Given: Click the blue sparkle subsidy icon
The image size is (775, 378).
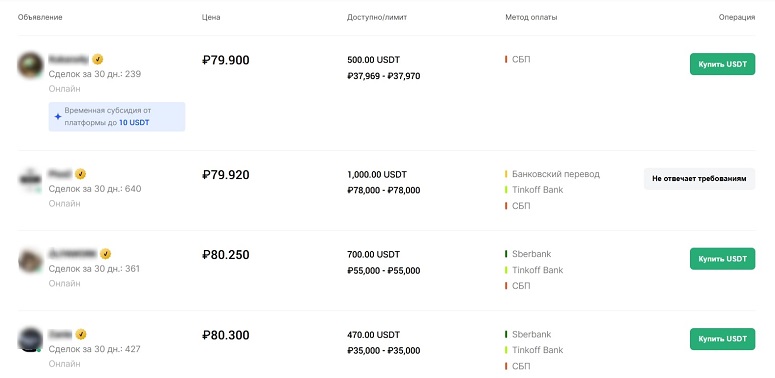Looking at the screenshot, I should tap(58, 117).
